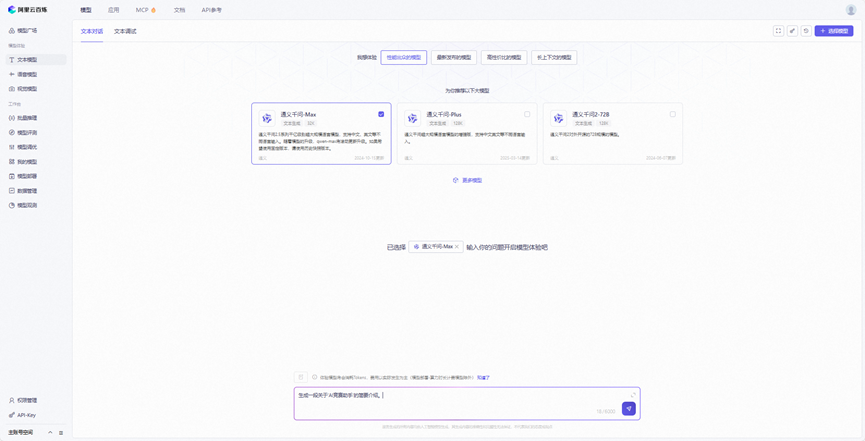The width and height of the screenshot is (865, 441).
Task: Expand the 主账号空间 workspace switcher arrow
Action: 50,433
